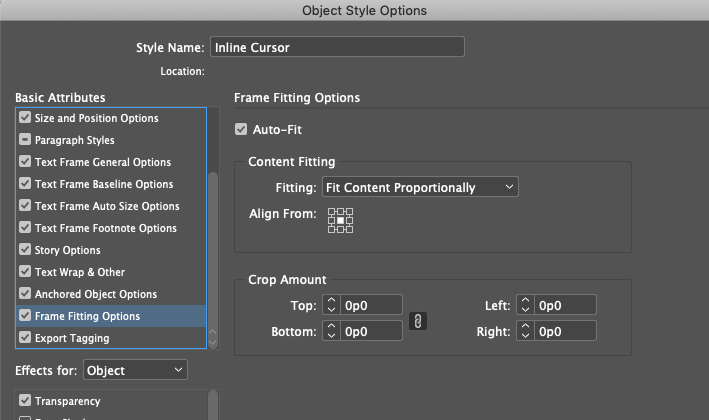Viewport: 709px width, 420px height.
Task: Click the Style Name input field
Action: (337, 47)
